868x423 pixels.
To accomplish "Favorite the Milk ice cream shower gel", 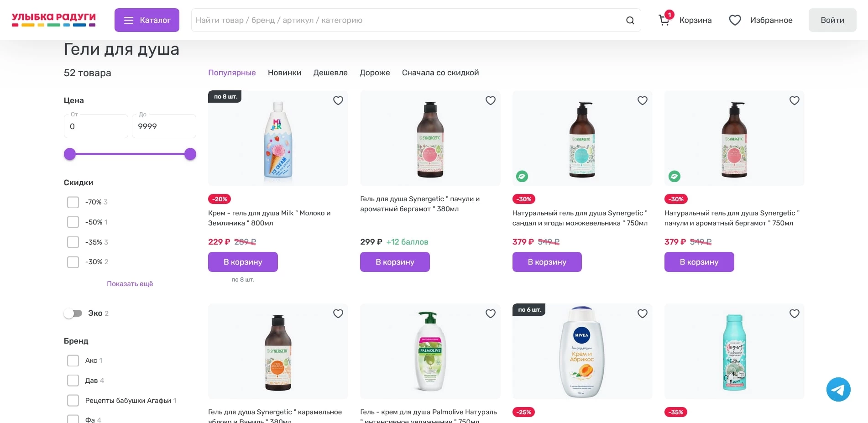I will (x=338, y=100).
